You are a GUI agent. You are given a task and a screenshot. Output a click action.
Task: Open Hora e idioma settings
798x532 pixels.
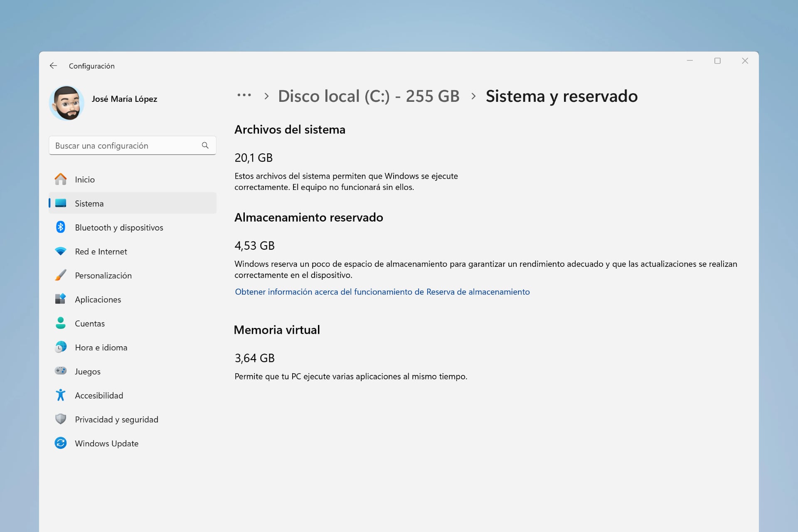101,347
